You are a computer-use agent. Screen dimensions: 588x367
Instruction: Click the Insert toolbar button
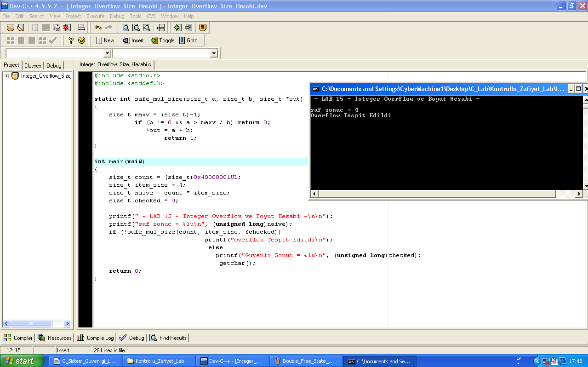133,40
